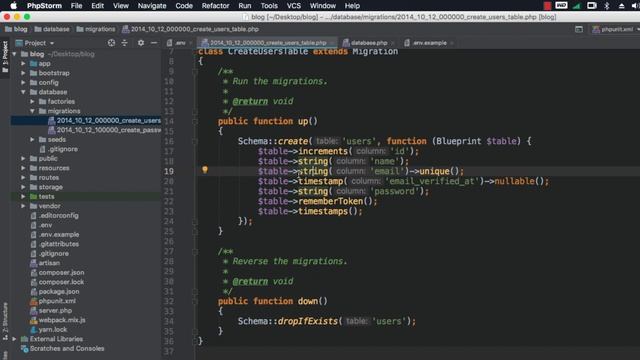Screen dimensions: 640x360
Task: Open the Refactor menu
Action: pos(215,6)
